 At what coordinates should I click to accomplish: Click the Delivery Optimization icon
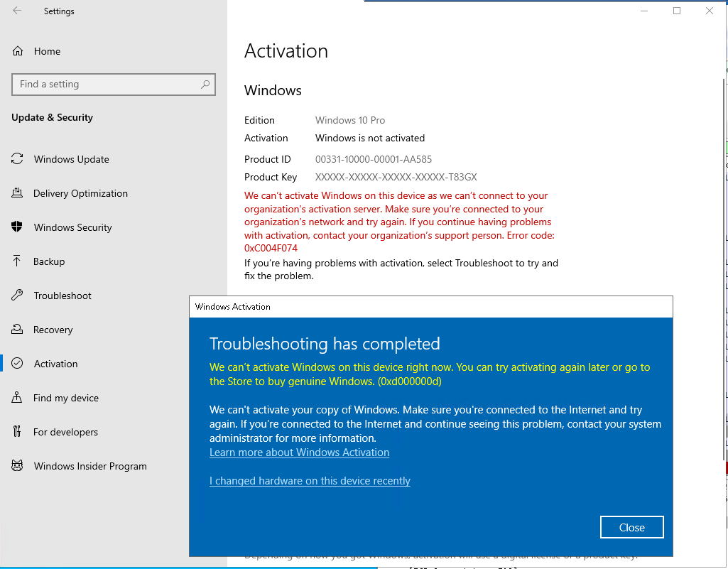pos(17,193)
